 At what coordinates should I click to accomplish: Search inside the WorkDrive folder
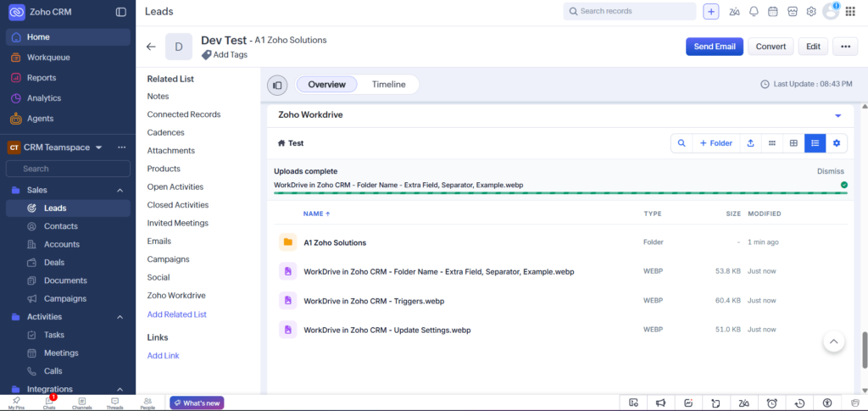click(x=682, y=142)
